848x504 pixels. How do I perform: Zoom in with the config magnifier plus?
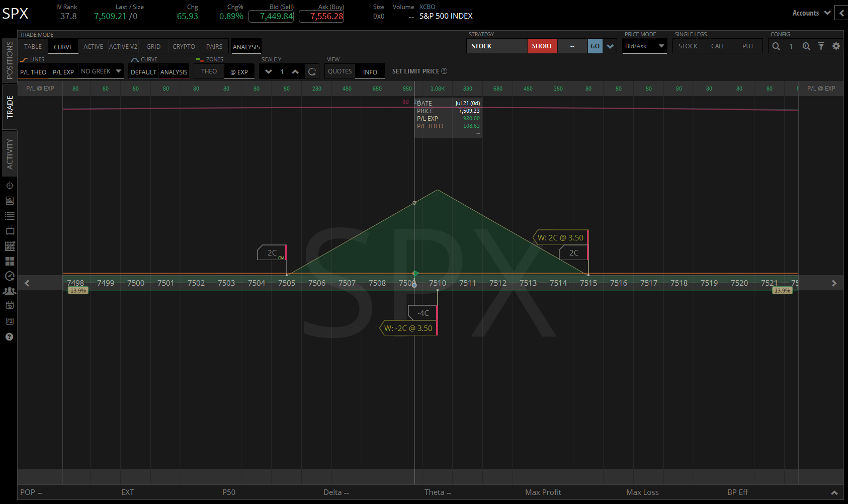[x=806, y=46]
